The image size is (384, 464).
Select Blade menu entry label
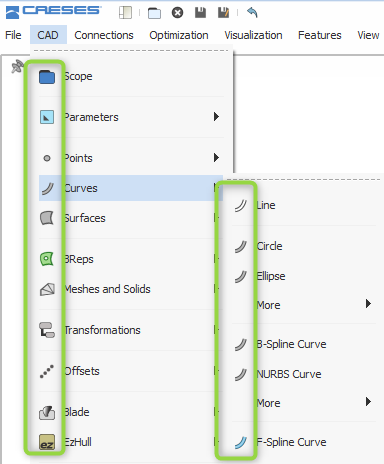tap(77, 412)
